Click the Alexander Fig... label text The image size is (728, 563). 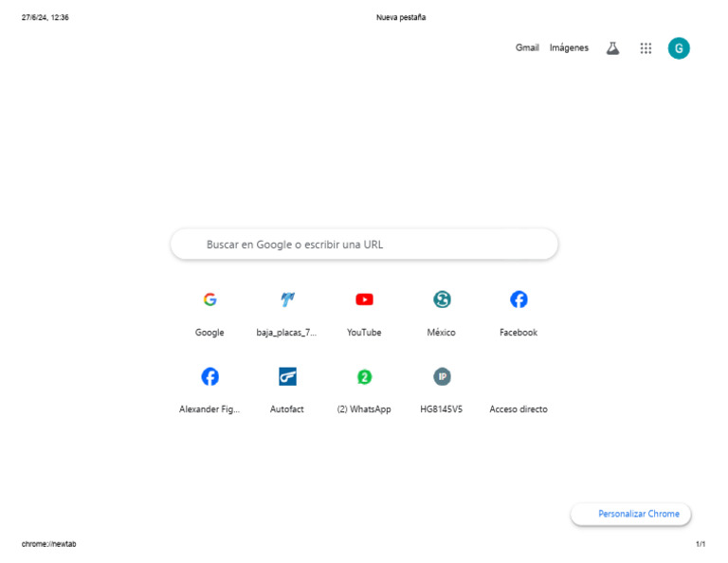click(x=209, y=409)
